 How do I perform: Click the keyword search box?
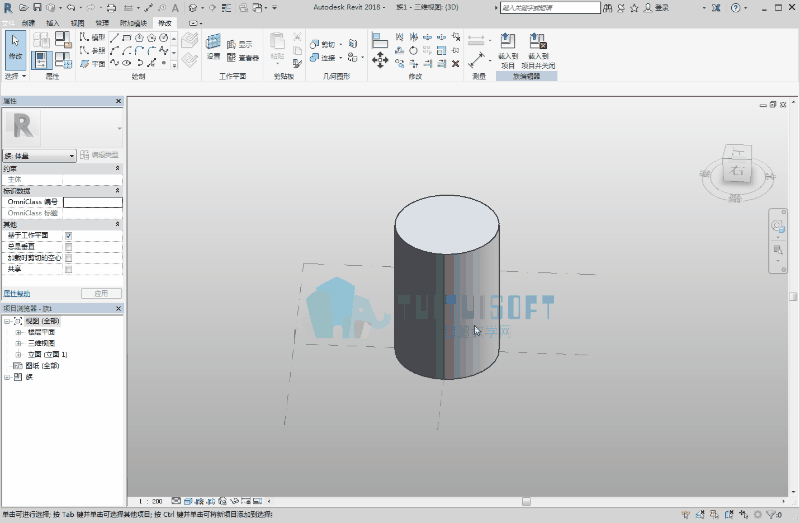coord(550,8)
